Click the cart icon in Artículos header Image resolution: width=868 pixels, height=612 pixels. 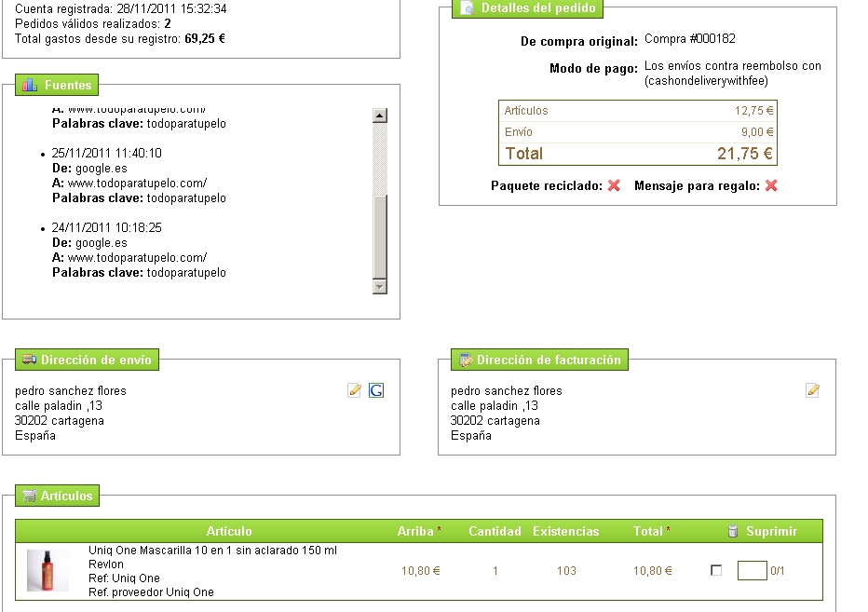click(x=29, y=496)
